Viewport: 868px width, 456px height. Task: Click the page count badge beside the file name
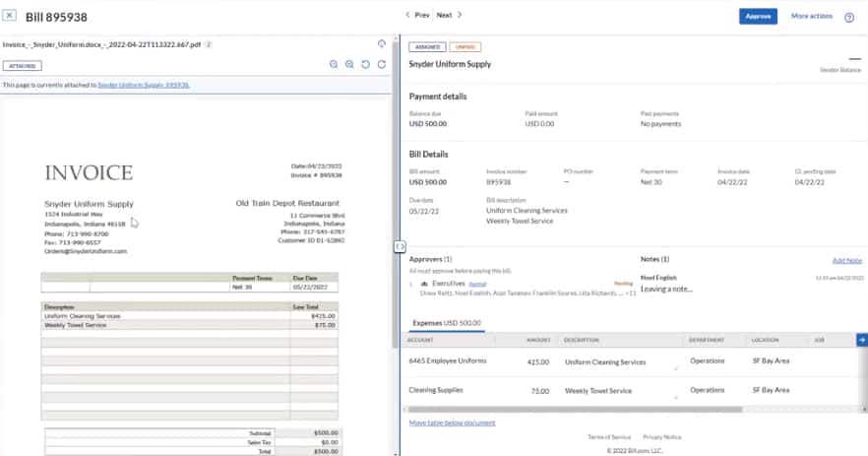coord(209,45)
